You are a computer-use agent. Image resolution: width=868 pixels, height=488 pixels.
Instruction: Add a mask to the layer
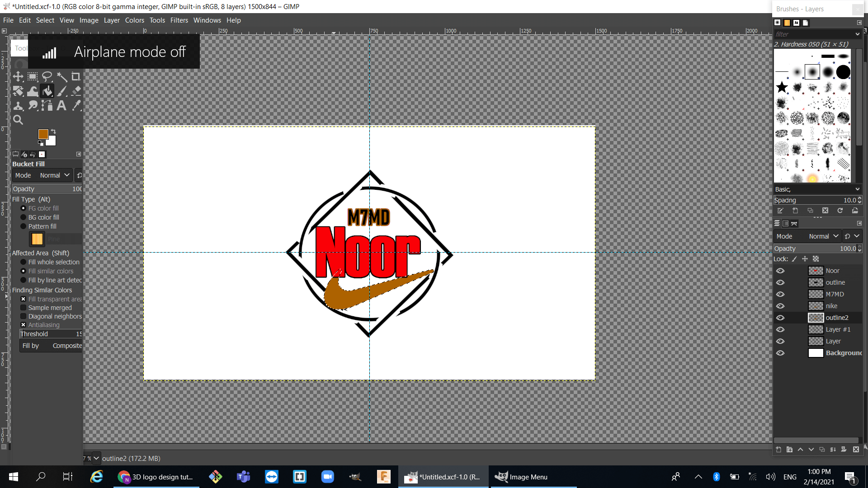point(844,450)
